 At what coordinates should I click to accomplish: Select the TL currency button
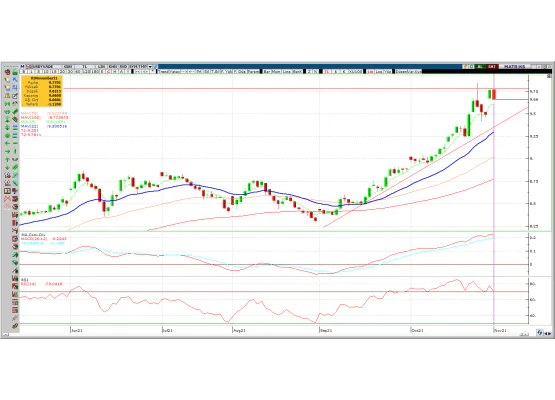[x=326, y=71]
